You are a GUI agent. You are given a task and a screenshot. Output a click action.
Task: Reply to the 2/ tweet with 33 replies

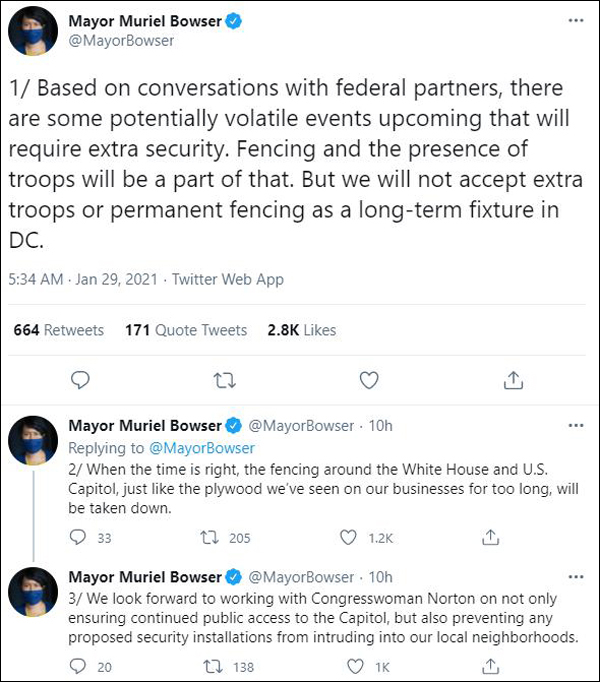tap(80, 538)
